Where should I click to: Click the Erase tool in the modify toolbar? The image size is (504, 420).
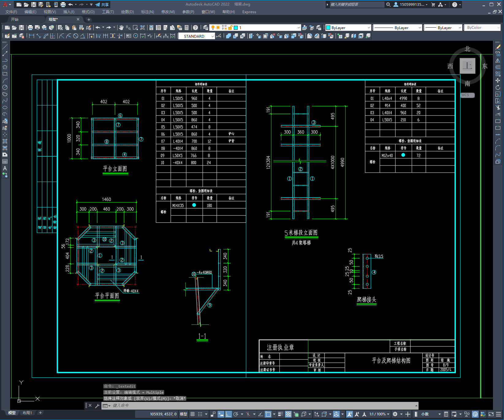point(498,47)
